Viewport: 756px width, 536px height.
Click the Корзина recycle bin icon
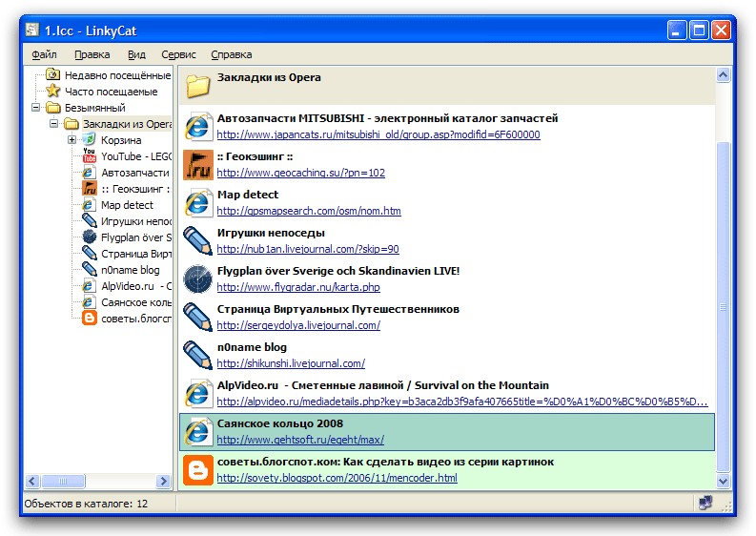click(90, 139)
